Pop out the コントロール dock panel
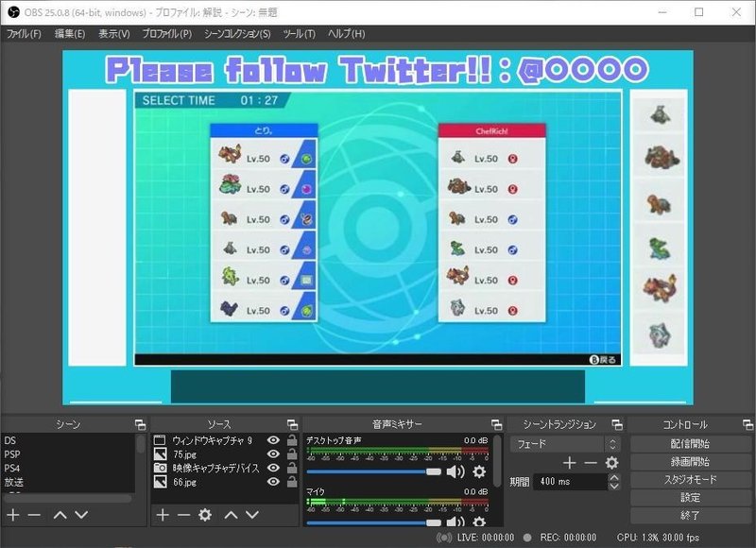This screenshot has height=548, width=756. [747, 424]
